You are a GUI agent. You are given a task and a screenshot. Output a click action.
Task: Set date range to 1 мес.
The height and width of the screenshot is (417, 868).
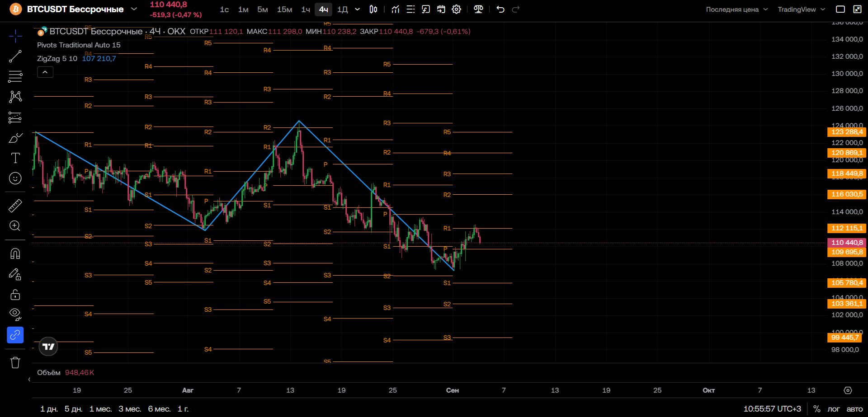coord(100,409)
